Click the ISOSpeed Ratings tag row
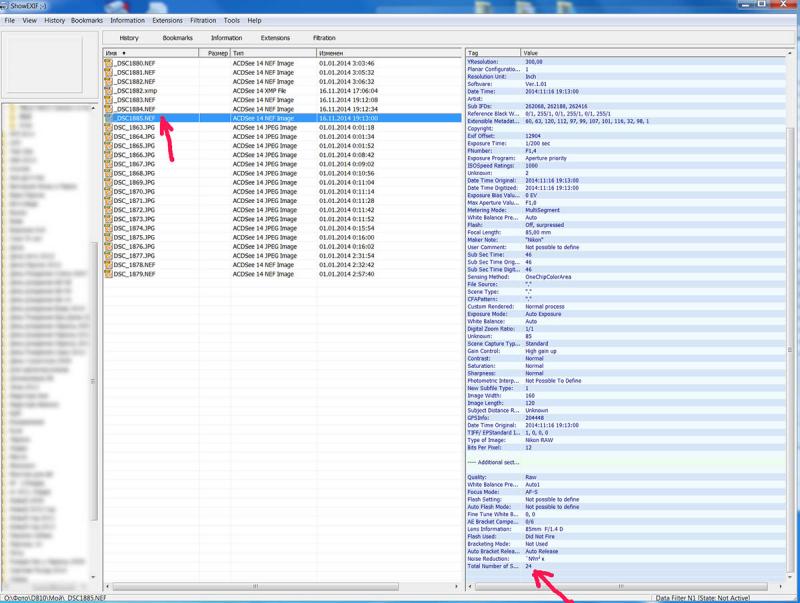This screenshot has width=800, height=603. click(626, 166)
